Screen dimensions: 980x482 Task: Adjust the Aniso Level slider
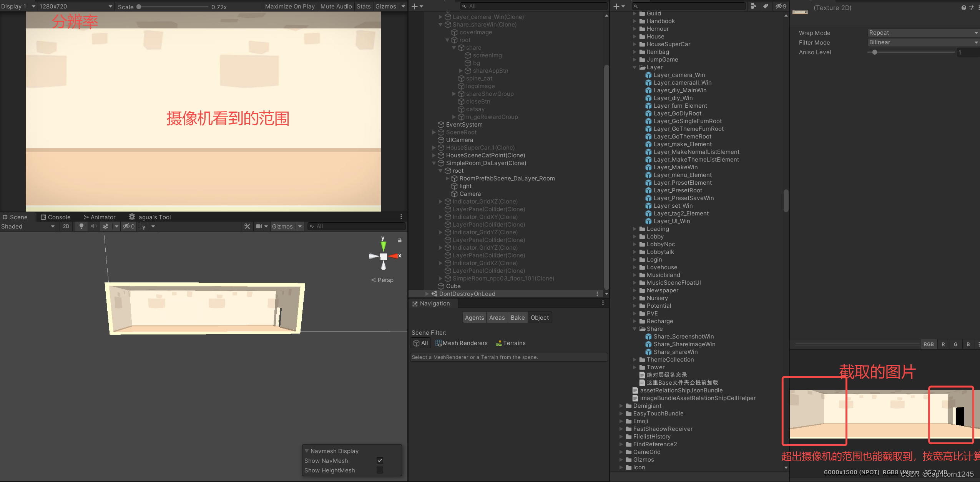[x=875, y=52]
